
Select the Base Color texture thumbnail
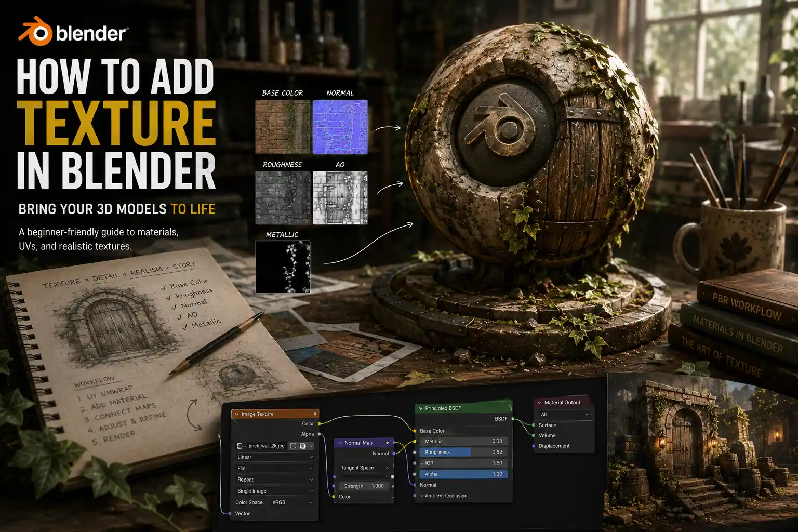(283, 127)
